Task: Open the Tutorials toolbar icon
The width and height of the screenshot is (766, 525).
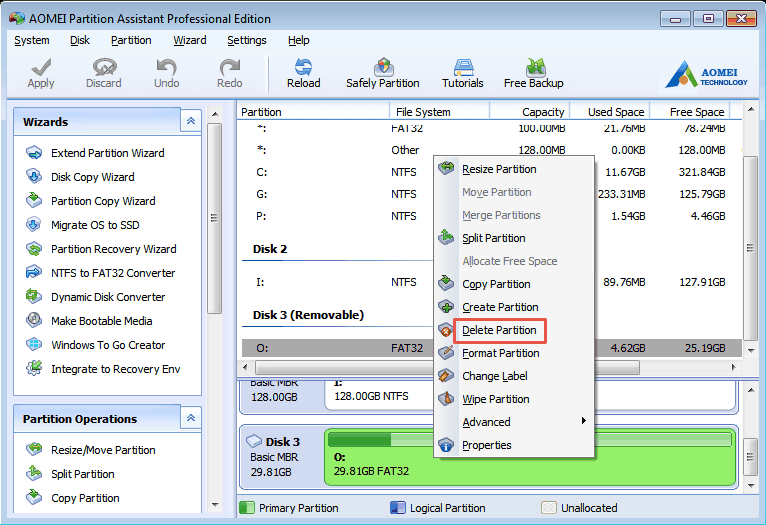Action: pyautogui.click(x=463, y=67)
